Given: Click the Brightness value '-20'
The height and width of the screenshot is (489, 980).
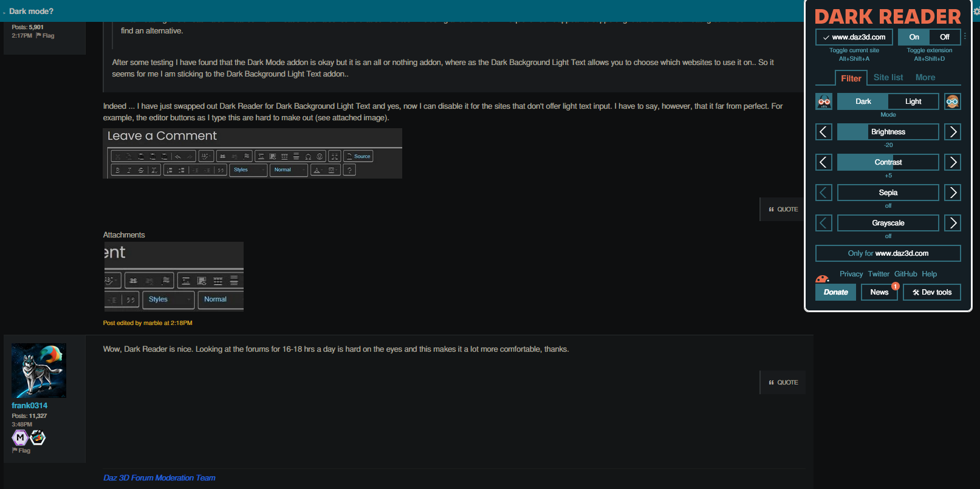Looking at the screenshot, I should tap(888, 145).
